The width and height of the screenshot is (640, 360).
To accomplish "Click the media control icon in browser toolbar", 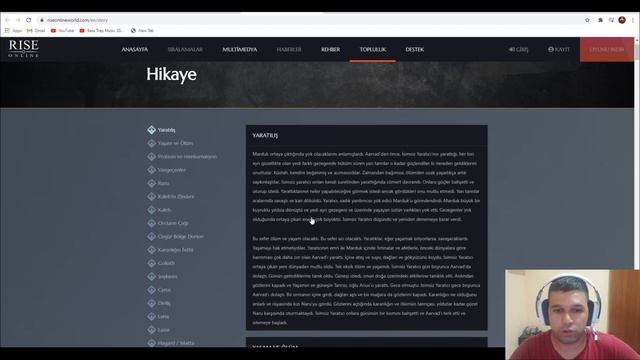I will tap(611, 20).
